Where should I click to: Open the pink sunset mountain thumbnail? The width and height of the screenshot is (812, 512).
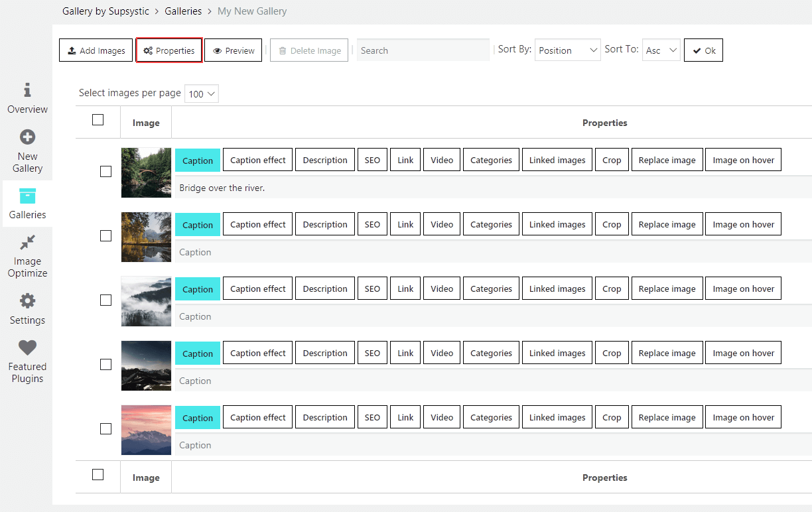point(146,430)
